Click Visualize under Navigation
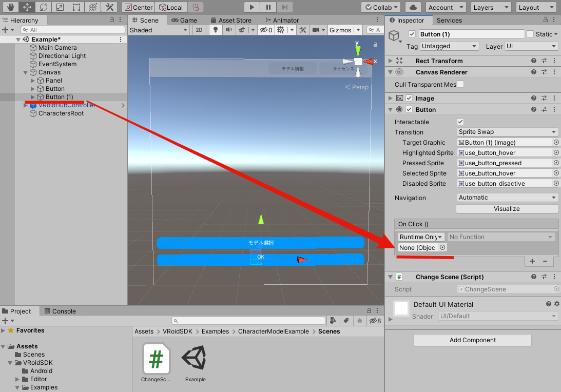 click(507, 208)
